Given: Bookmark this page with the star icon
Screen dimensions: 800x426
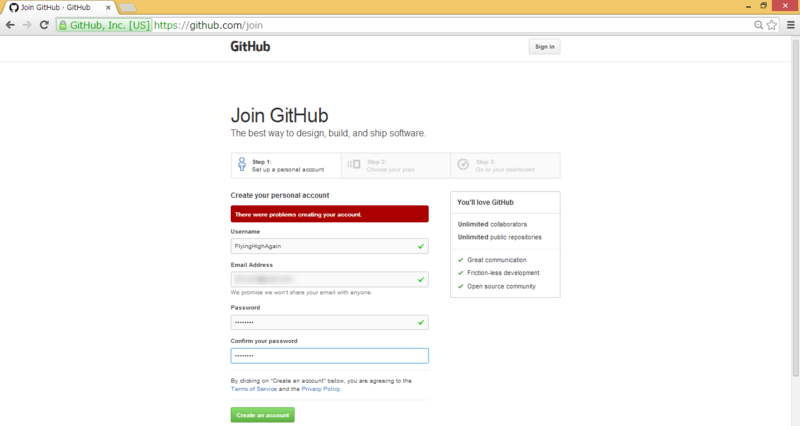Looking at the screenshot, I should [772, 25].
